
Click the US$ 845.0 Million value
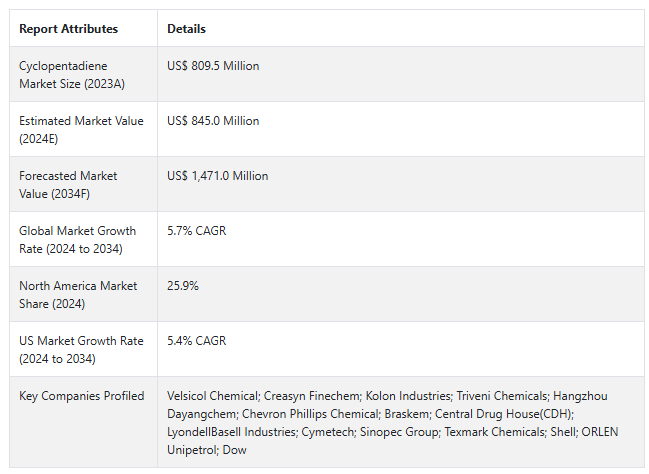[x=213, y=121]
